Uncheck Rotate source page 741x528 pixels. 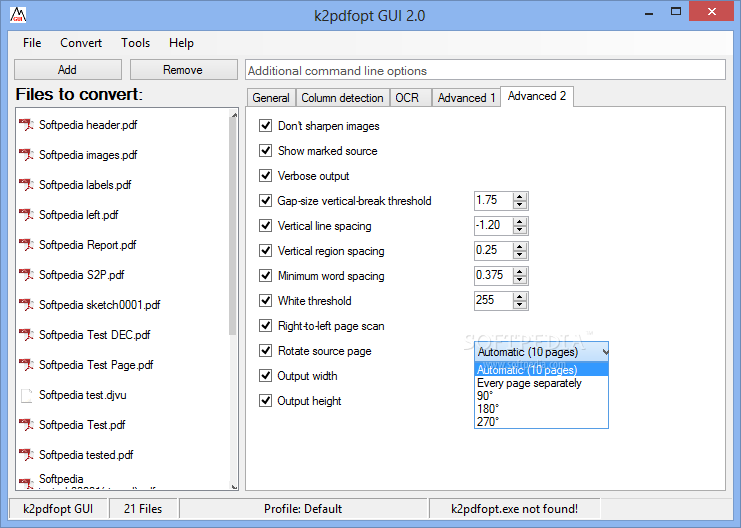266,351
